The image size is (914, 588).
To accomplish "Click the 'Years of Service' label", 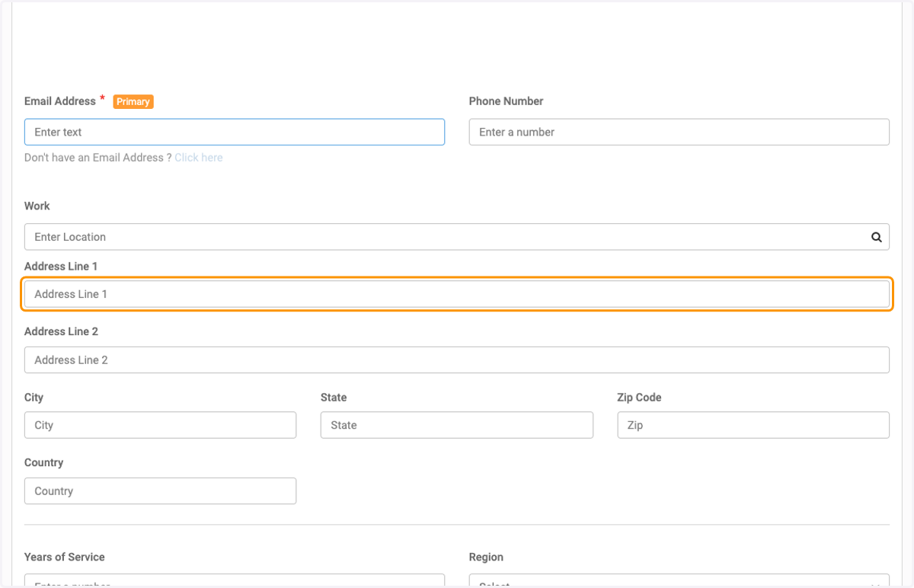I will point(65,557).
